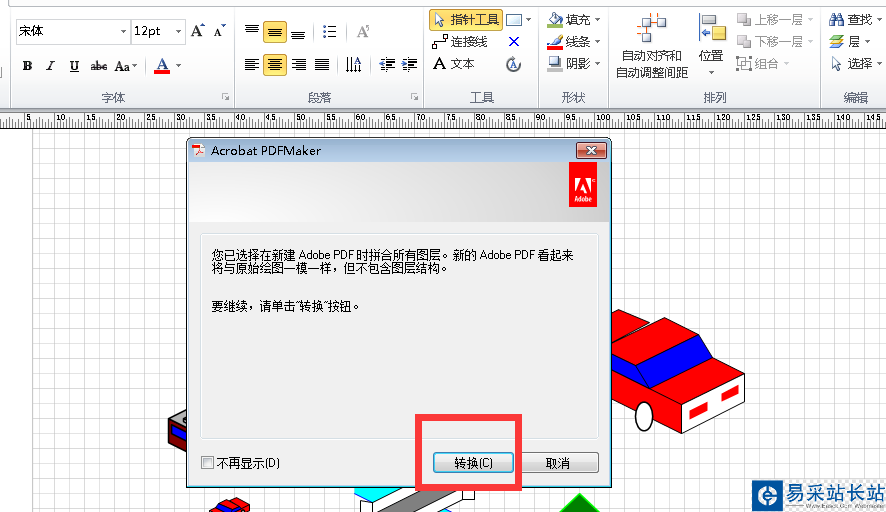
Task: Align paragraph right
Action: (298, 65)
